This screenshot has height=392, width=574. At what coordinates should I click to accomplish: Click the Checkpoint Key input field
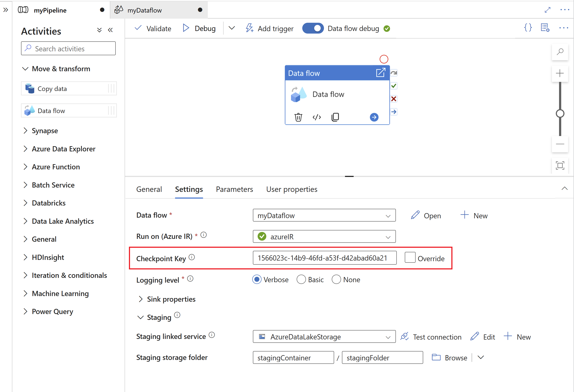[325, 258]
